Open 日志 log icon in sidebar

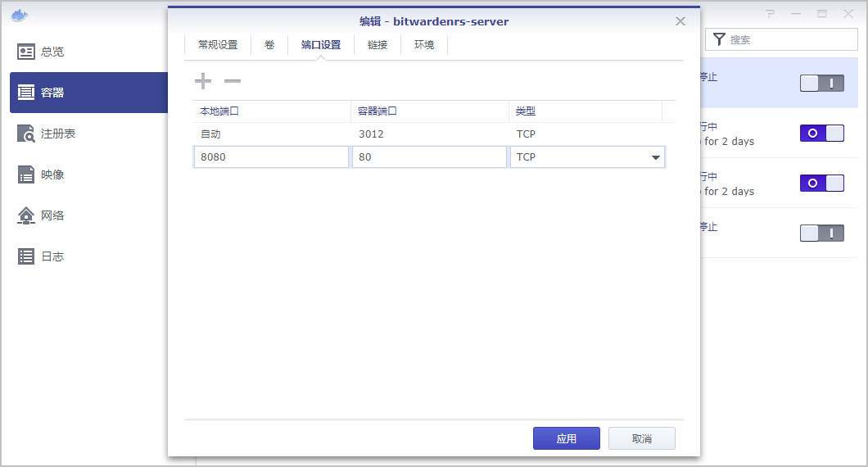click(26, 256)
